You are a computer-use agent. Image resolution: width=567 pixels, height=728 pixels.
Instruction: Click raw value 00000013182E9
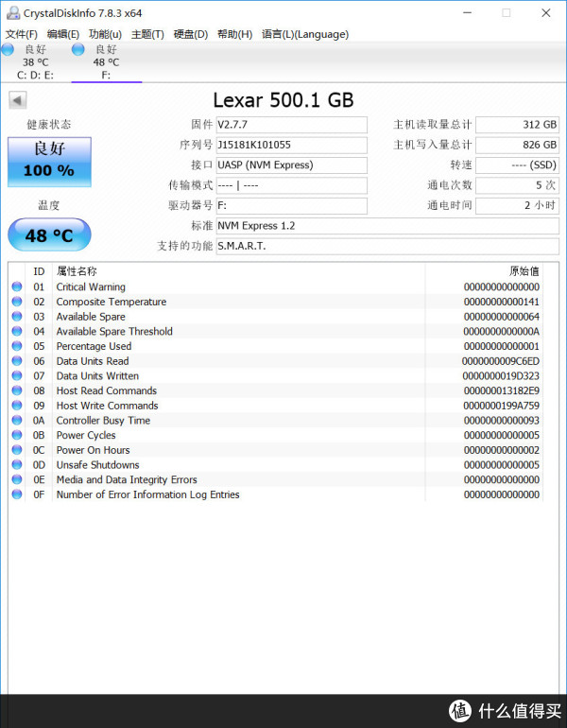pos(502,390)
